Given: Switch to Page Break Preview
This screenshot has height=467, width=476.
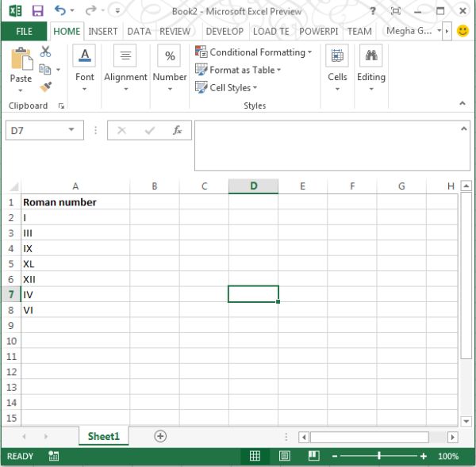Looking at the screenshot, I should [313, 456].
